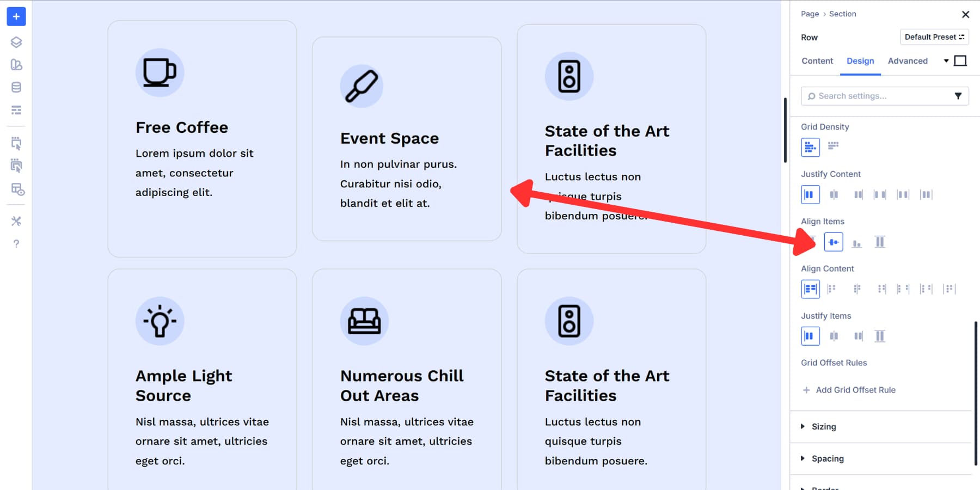Click the filter icon beside Search settings

(x=959, y=96)
